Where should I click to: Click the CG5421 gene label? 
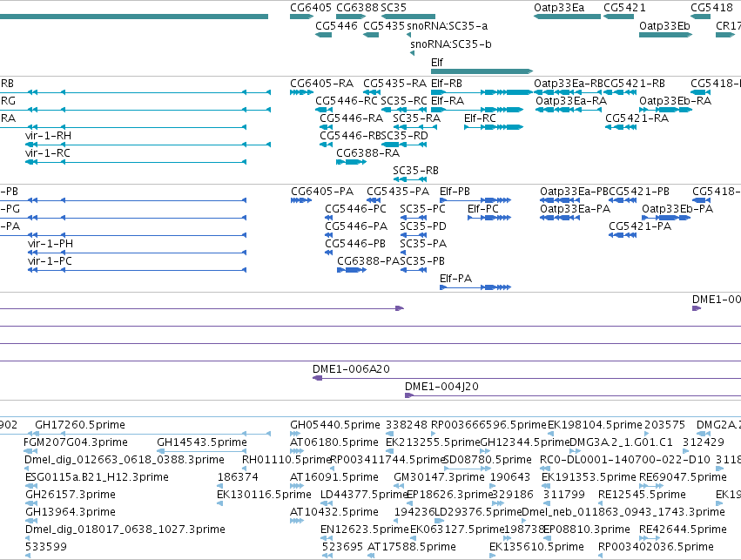click(624, 8)
